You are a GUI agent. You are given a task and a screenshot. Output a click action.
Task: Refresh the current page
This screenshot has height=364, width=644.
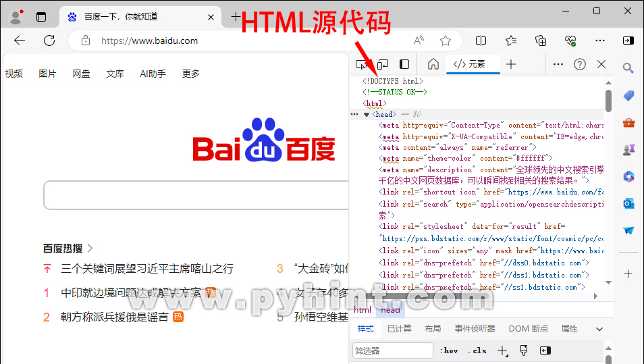49,41
